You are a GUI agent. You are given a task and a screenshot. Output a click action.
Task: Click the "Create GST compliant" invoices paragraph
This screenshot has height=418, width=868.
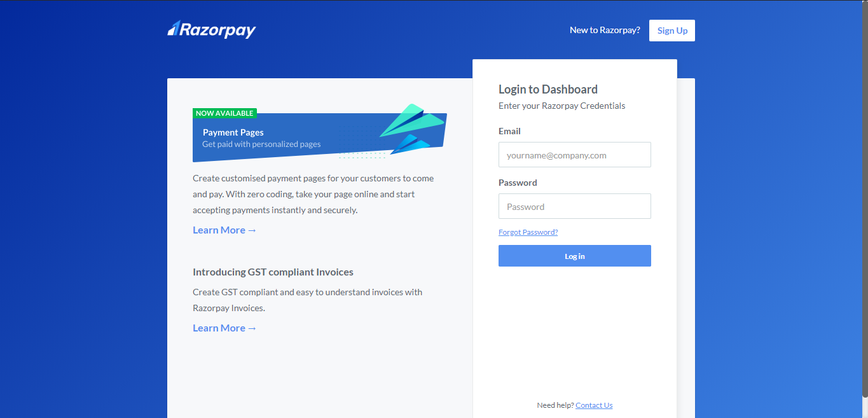[308, 300]
